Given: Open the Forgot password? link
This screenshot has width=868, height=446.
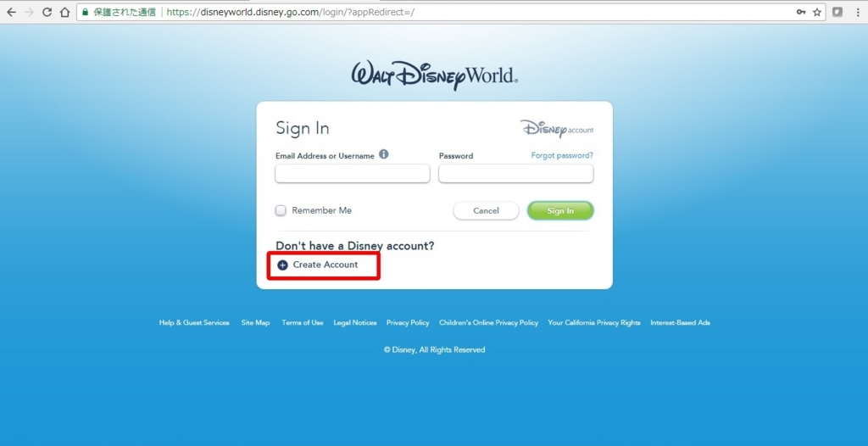Looking at the screenshot, I should click(x=562, y=156).
